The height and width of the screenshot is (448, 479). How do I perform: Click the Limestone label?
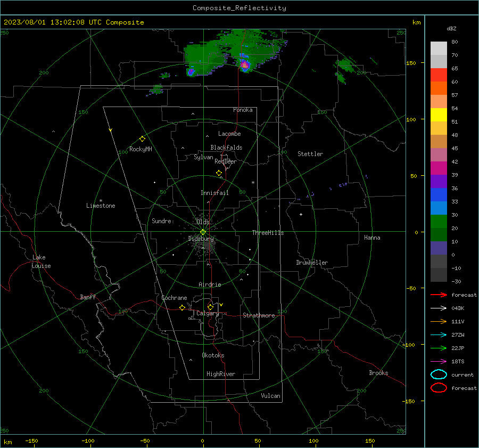tap(101, 206)
